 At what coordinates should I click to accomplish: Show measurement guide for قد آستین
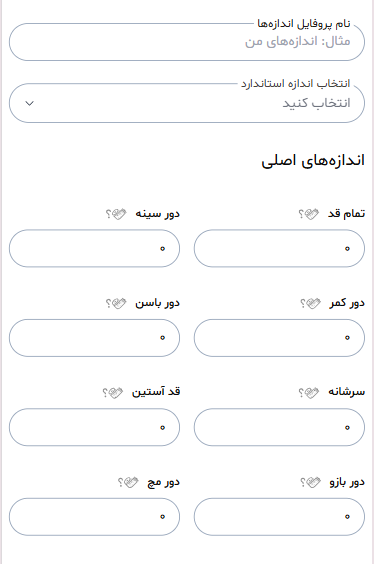(x=113, y=392)
